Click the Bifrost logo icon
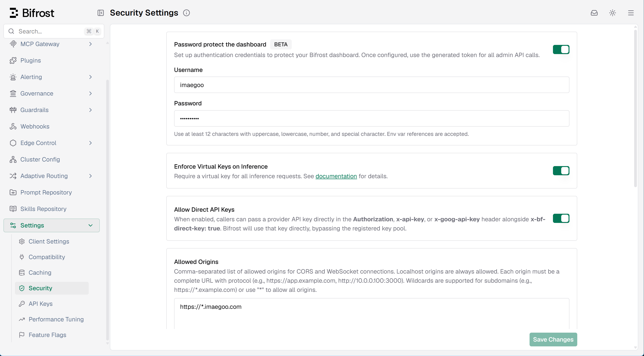 pos(14,13)
